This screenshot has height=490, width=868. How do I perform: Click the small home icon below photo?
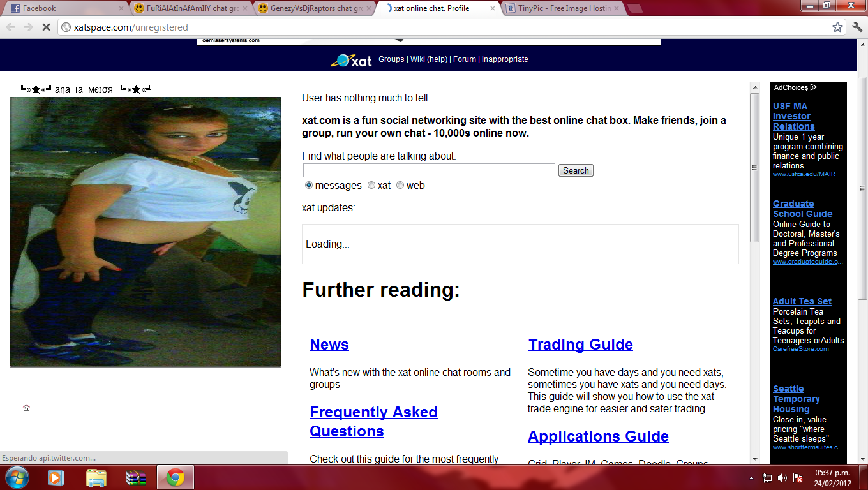(x=26, y=408)
